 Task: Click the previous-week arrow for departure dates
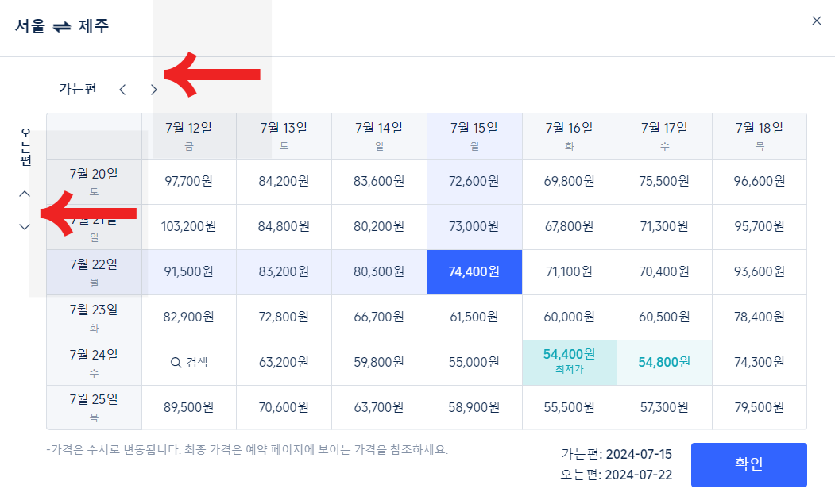pos(122,89)
